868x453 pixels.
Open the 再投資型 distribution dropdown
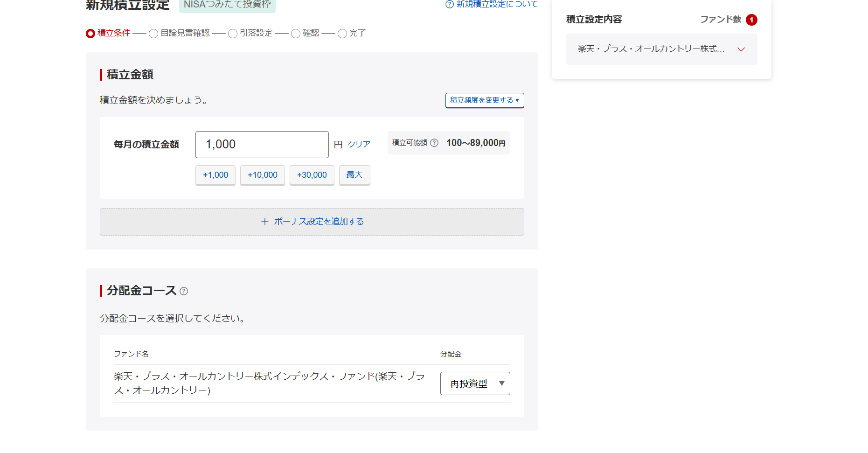475,383
